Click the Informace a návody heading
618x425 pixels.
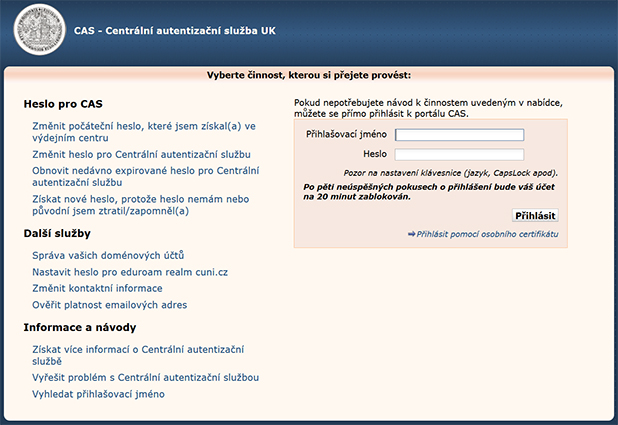[80, 327]
